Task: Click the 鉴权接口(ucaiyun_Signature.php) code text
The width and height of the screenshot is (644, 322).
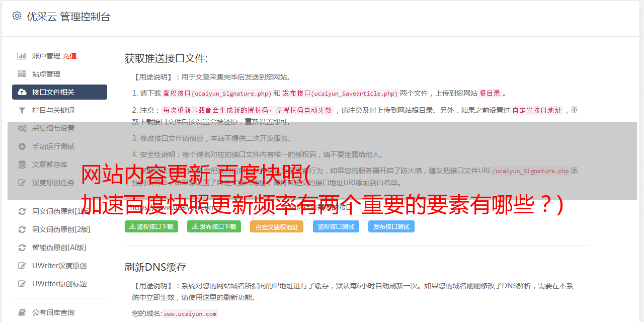Action: (217, 94)
